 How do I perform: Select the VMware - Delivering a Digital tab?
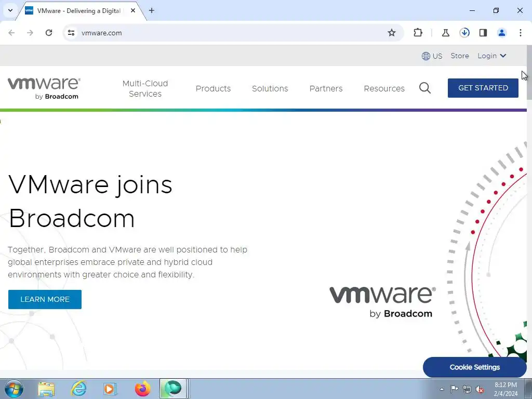click(x=79, y=10)
